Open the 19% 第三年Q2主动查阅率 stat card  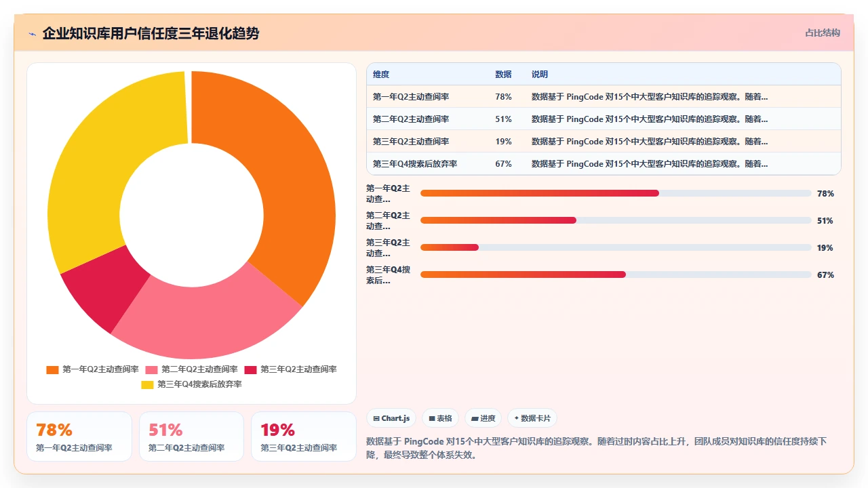click(304, 436)
